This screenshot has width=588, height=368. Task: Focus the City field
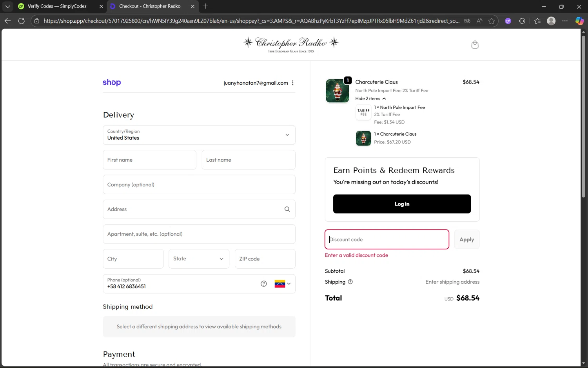click(x=133, y=259)
